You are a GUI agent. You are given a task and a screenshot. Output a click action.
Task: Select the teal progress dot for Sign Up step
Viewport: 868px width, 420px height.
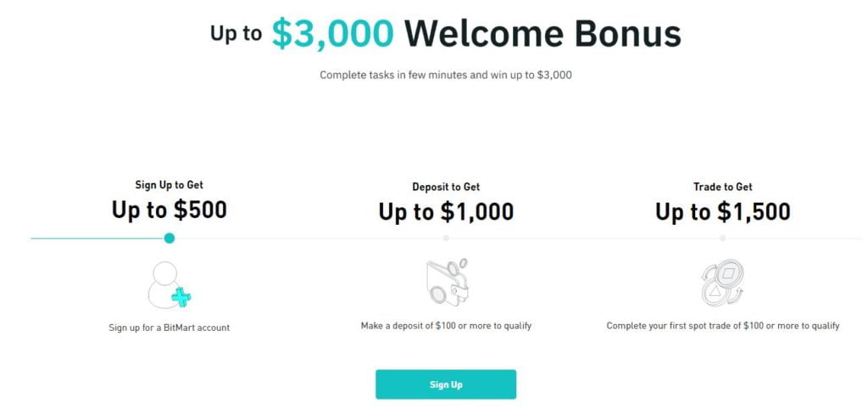[170, 238]
